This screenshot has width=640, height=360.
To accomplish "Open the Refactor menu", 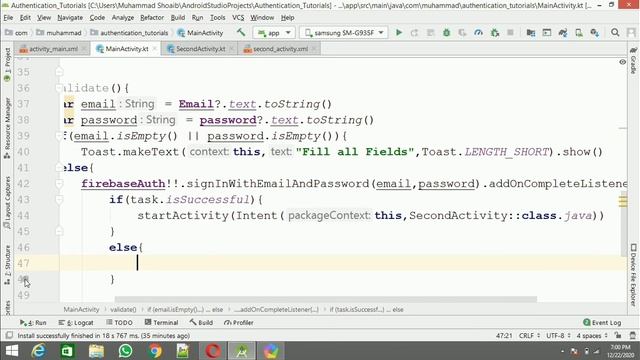I will tap(152, 18).
